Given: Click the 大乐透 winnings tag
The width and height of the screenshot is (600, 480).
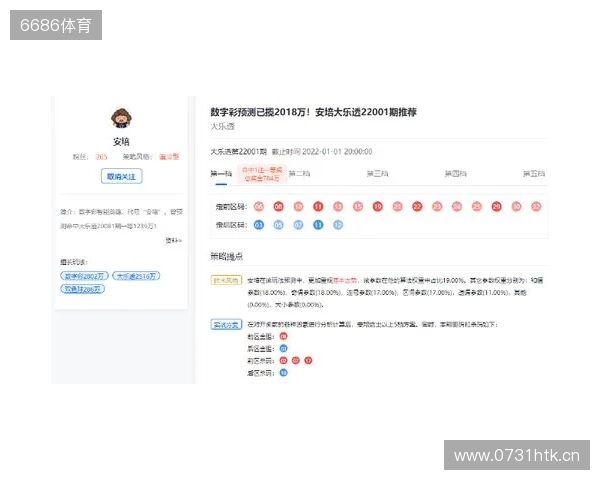Looking at the screenshot, I should (x=136, y=276).
